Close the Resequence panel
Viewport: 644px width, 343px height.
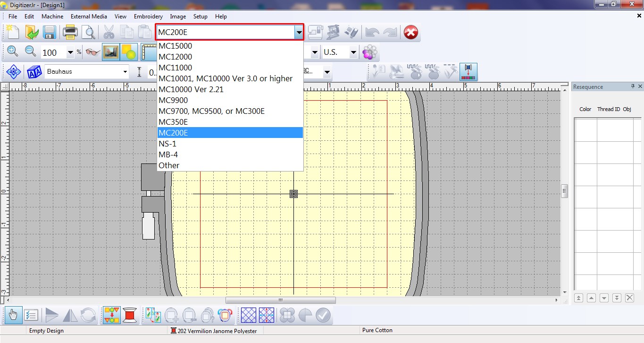640,86
